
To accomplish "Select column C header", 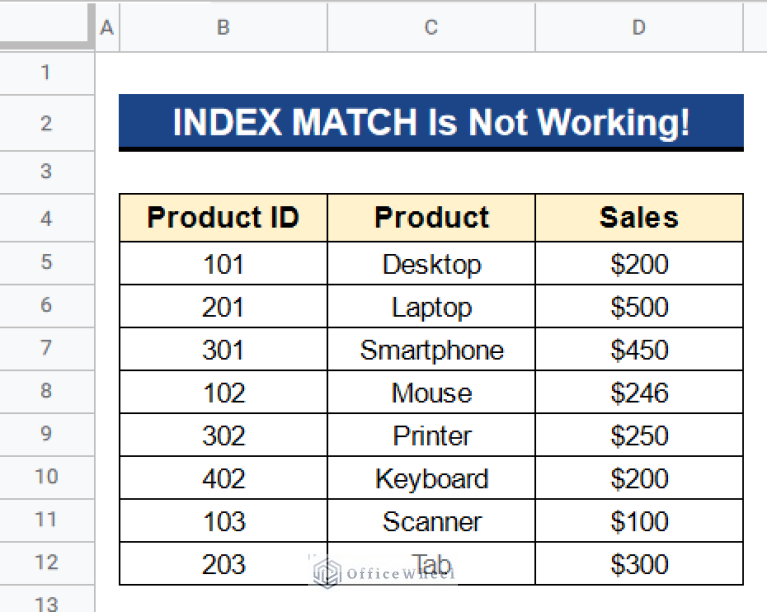I will pos(431,28).
